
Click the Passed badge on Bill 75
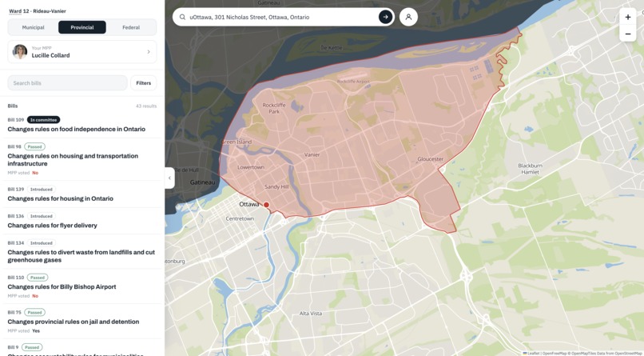35,313
